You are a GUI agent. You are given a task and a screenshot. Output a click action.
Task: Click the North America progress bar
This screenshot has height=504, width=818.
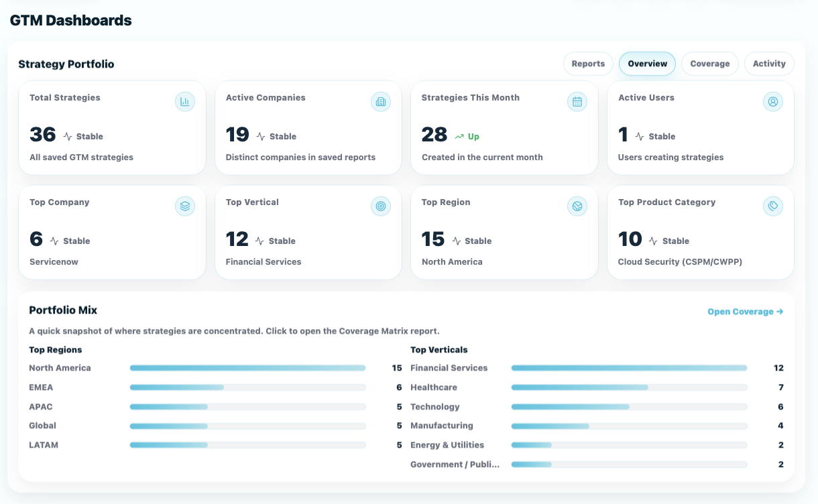(247, 368)
